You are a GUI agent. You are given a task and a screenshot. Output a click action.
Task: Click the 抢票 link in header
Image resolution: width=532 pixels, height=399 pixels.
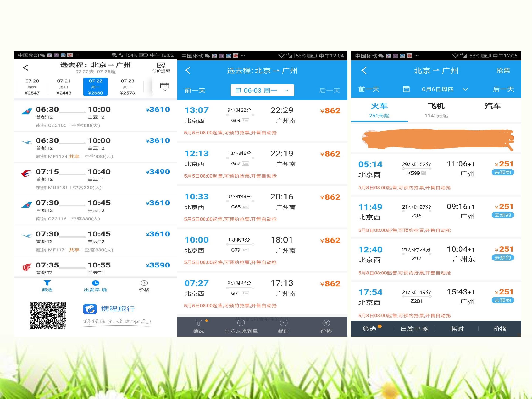(503, 70)
